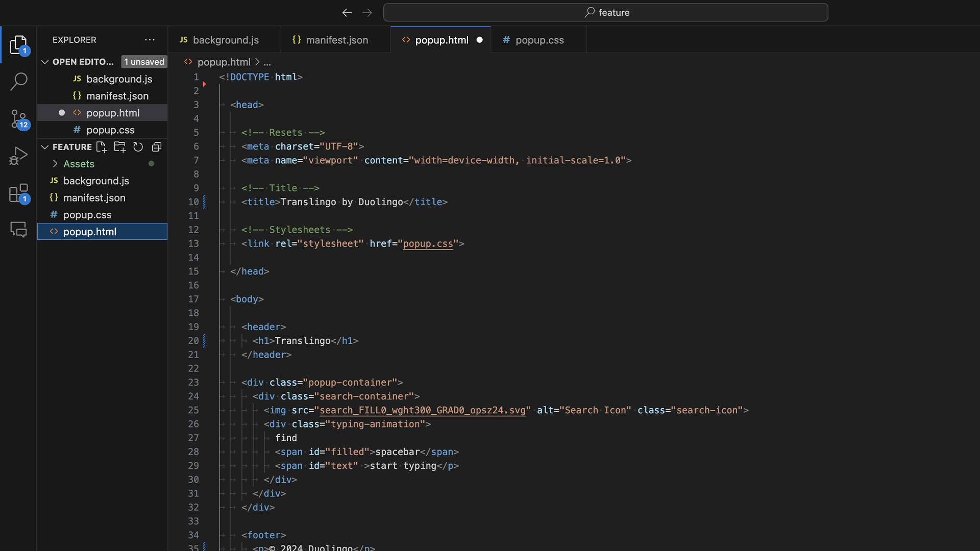Go back using the left arrow
Screen dimensions: 980x551
(347, 13)
